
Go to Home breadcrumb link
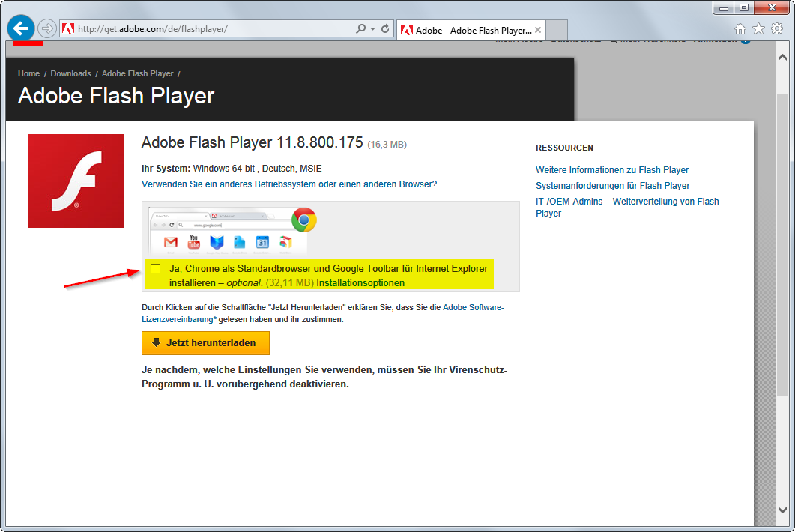pos(29,73)
